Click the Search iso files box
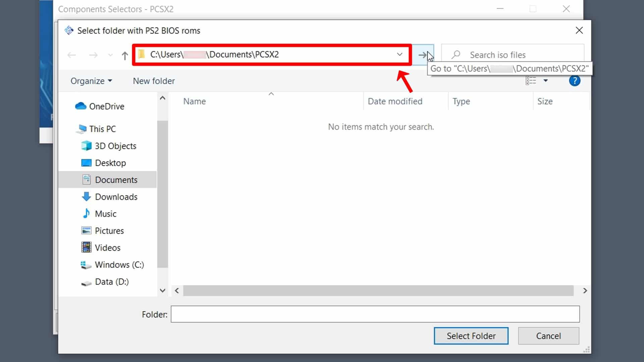The height and width of the screenshot is (362, 644). (513, 55)
